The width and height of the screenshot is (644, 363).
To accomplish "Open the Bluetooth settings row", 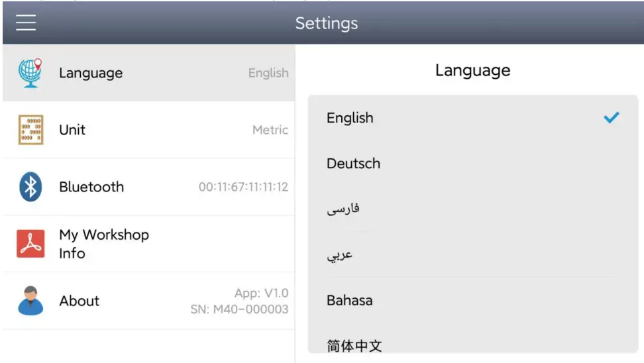I will pos(148,187).
